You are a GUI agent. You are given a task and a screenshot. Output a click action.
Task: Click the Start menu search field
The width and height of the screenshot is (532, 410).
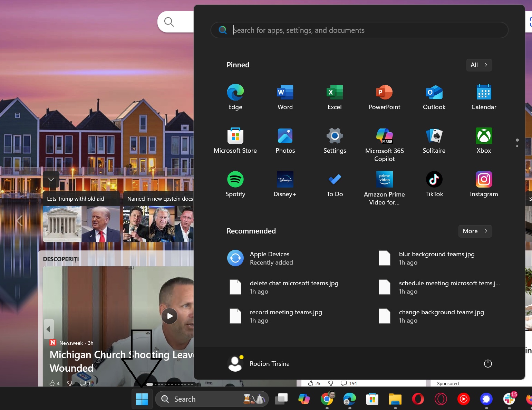click(359, 30)
